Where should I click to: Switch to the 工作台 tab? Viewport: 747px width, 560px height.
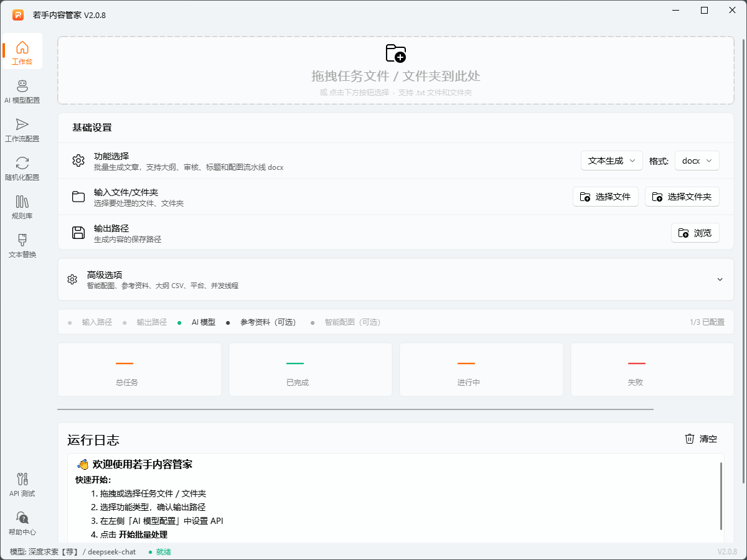coord(22,51)
